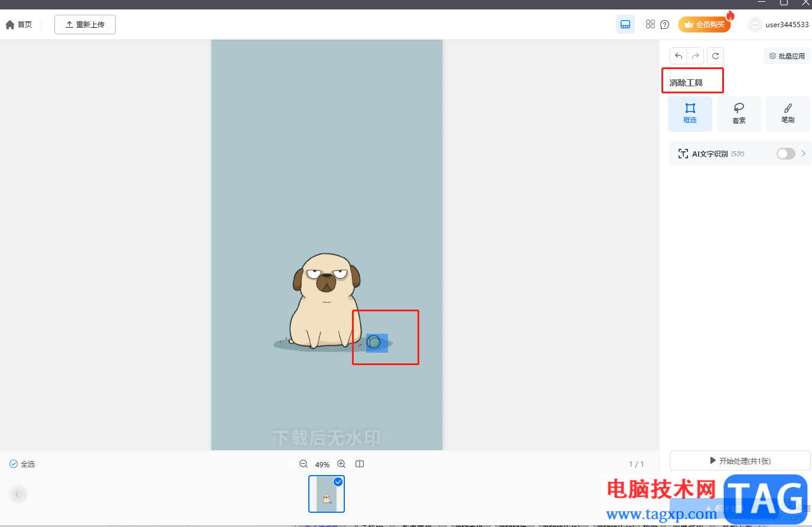
Task: Click the 1 / 1 page indicator
Action: pos(636,464)
